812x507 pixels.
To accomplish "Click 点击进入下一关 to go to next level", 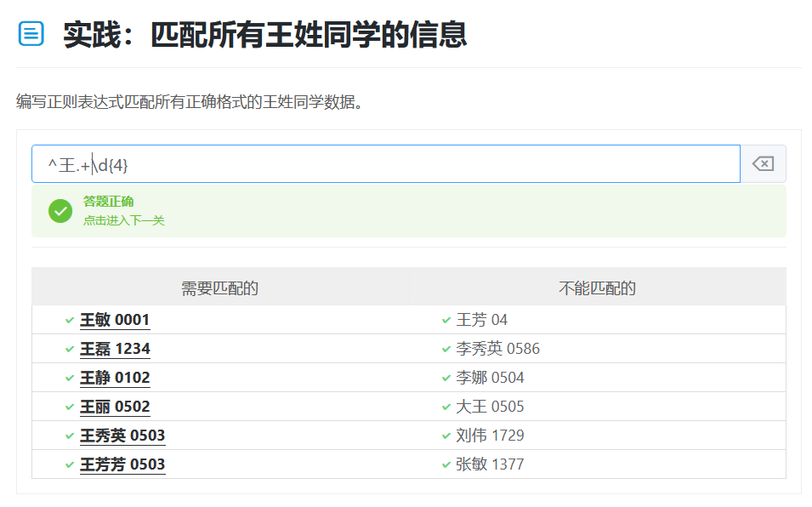I will click(x=123, y=220).
